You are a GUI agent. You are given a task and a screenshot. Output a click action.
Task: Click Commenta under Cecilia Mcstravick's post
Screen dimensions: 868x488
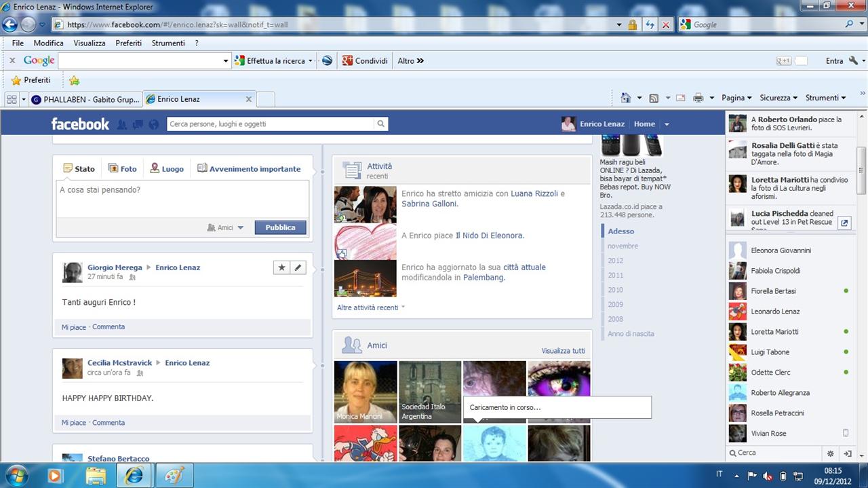coord(108,422)
